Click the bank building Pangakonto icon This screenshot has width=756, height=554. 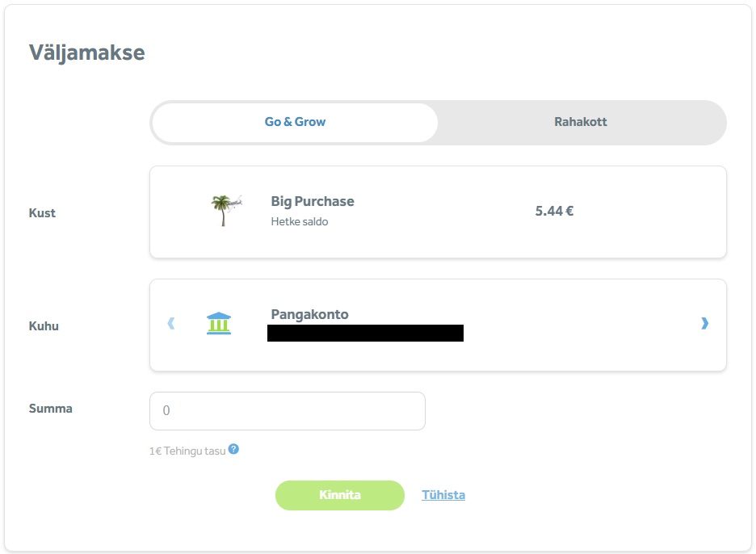click(219, 324)
